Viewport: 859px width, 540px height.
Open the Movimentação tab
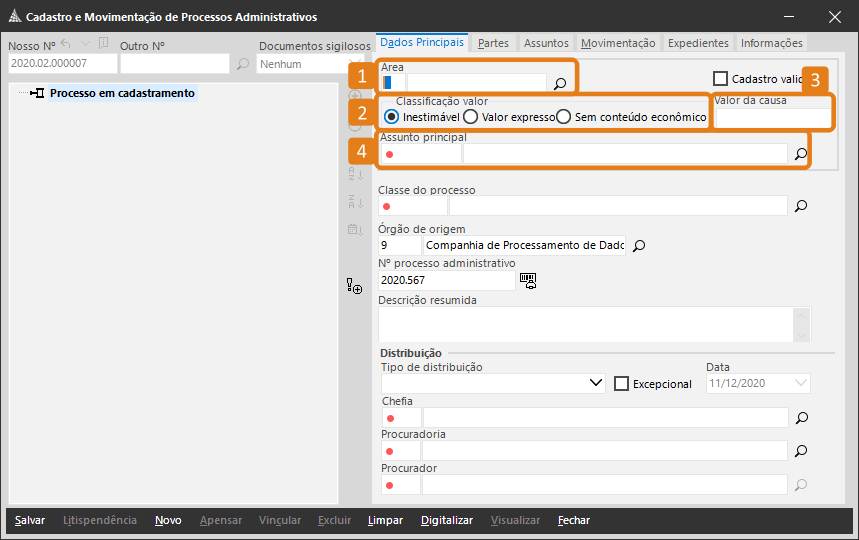point(618,43)
